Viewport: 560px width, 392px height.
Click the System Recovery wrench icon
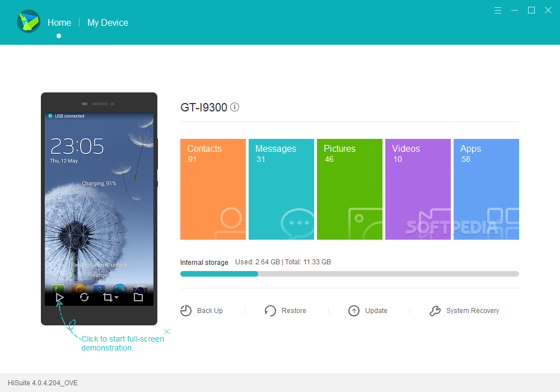click(435, 311)
